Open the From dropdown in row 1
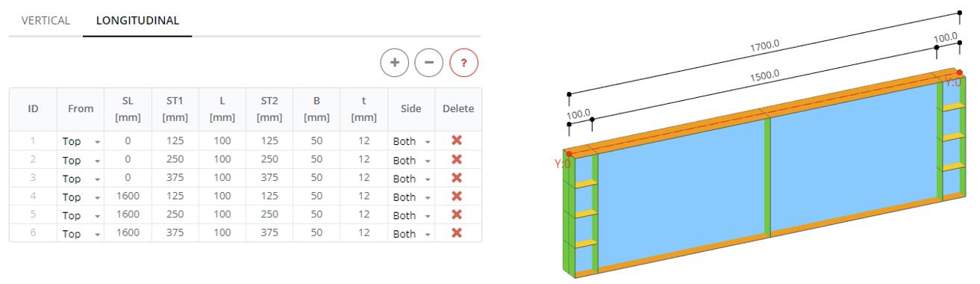 point(81,141)
